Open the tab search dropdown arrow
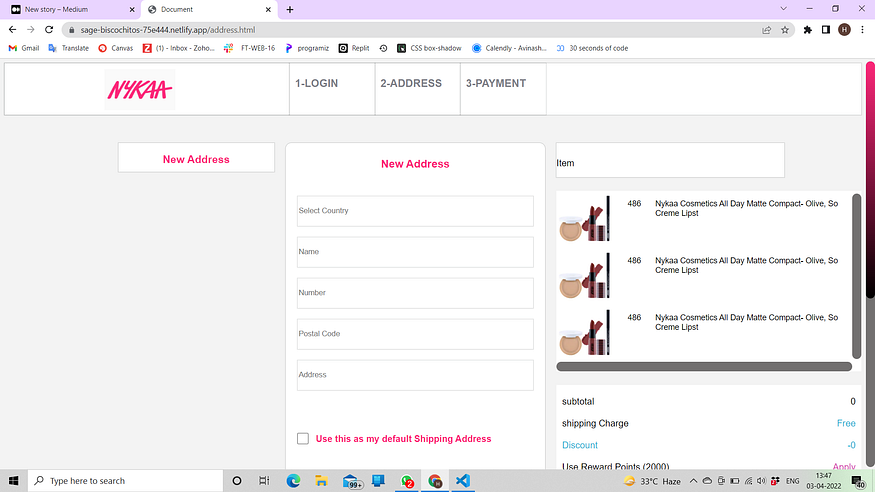875x492 pixels. tap(783, 9)
